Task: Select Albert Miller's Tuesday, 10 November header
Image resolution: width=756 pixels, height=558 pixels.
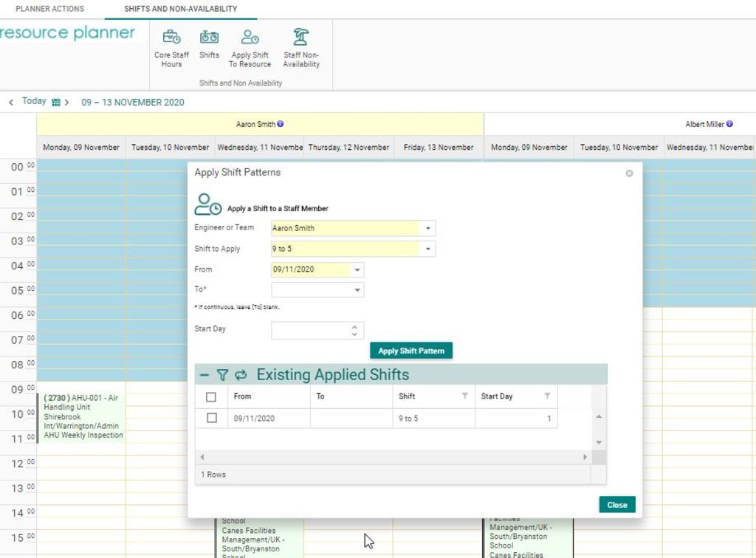Action: [619, 148]
